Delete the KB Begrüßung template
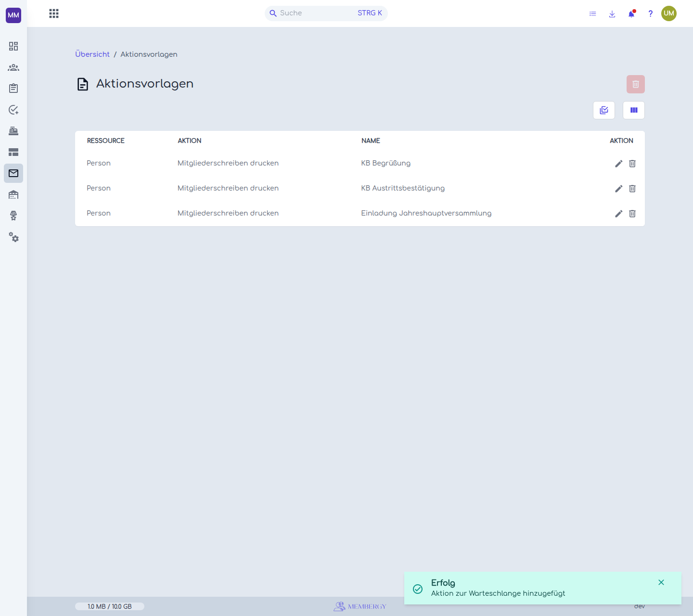This screenshot has height=616, width=693. (632, 164)
